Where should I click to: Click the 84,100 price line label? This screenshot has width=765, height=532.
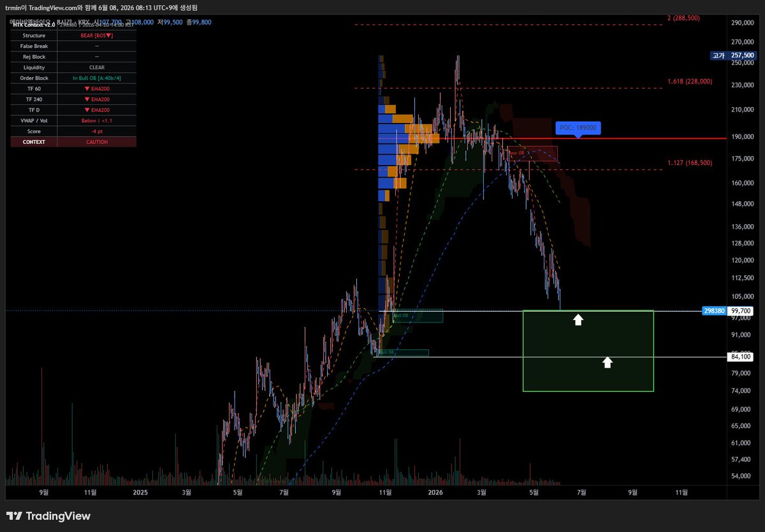pos(741,357)
